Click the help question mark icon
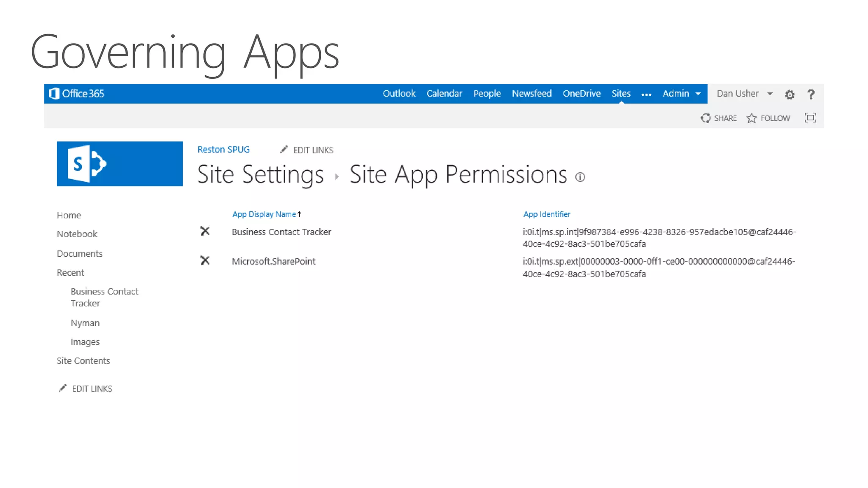Viewport: 868px width, 488px height. [x=810, y=94]
